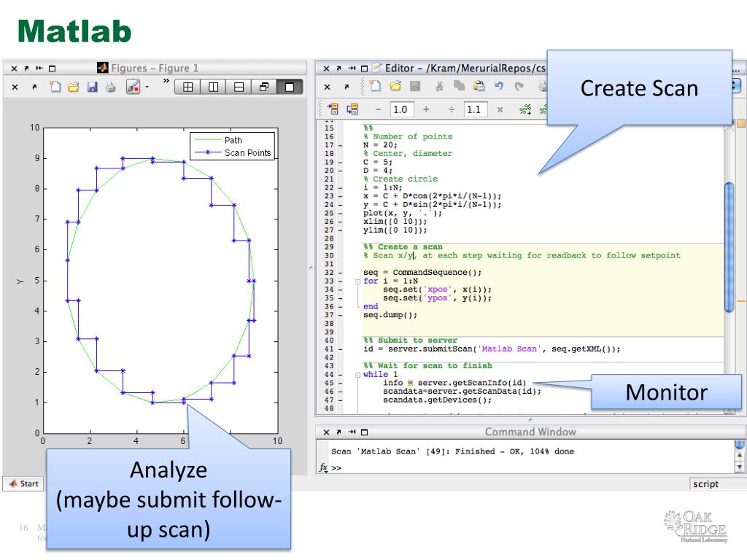Image resolution: width=747 pixels, height=560 pixels.
Task: Increment value by 1.0 with plus button
Action: 426,109
